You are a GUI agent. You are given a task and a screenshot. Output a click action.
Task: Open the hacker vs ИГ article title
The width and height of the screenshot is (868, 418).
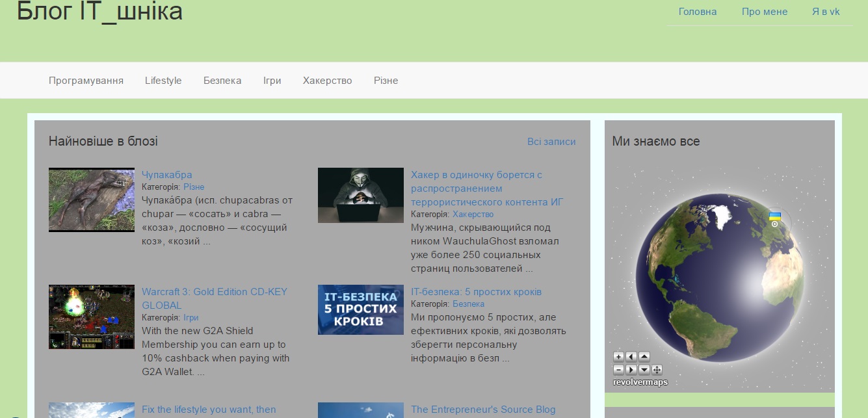tap(487, 188)
